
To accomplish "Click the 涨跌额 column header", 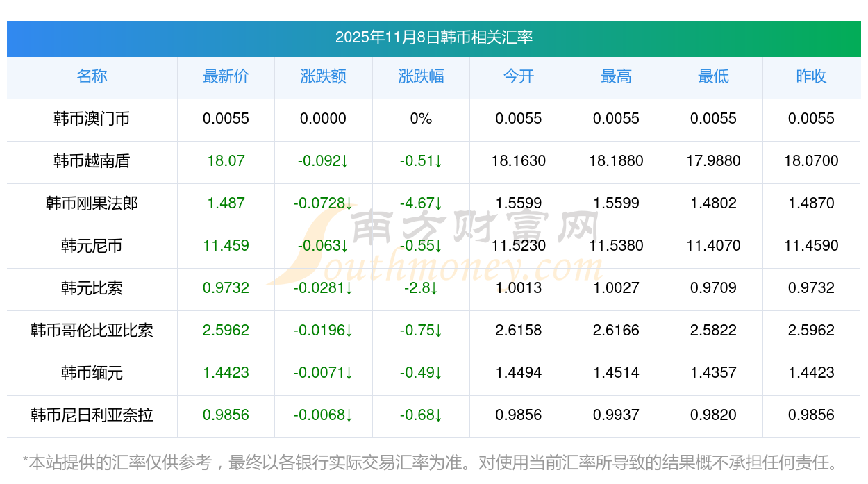I will (323, 76).
